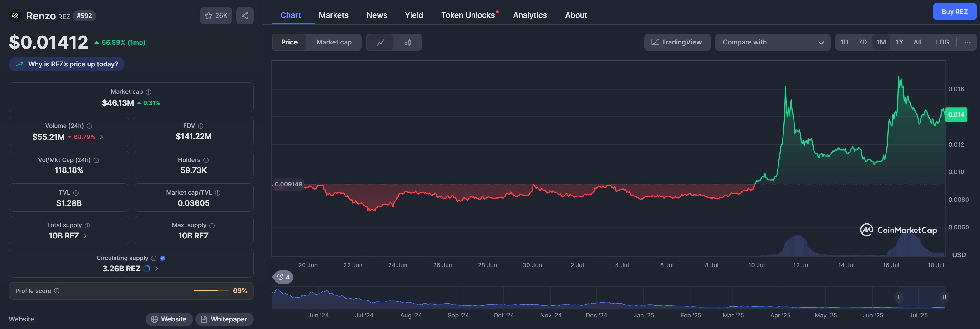
Task: Click the $46.13M market cap value
Action: coord(118,103)
